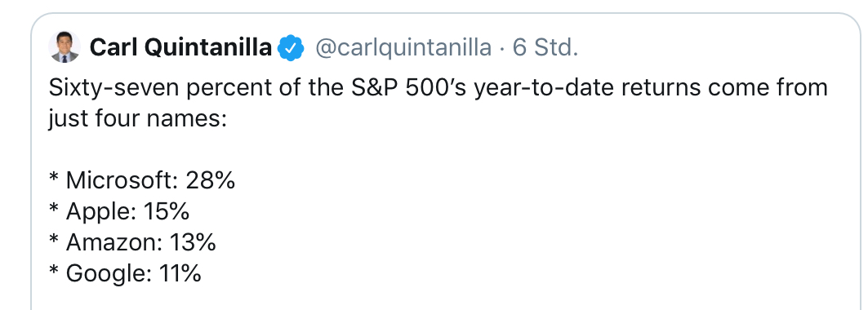The width and height of the screenshot is (868, 310).
Task: Open the tweet via 6 Std. timestamp
Action: point(545,48)
